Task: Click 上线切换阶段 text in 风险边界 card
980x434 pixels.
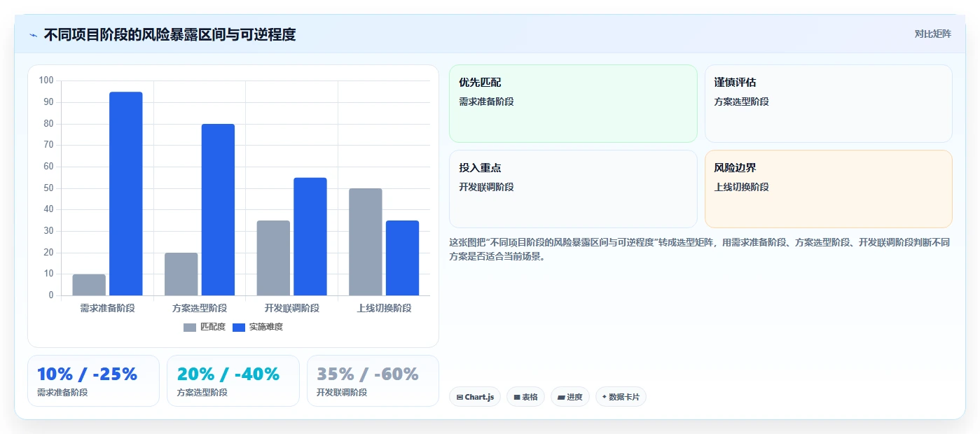Action: 742,188
